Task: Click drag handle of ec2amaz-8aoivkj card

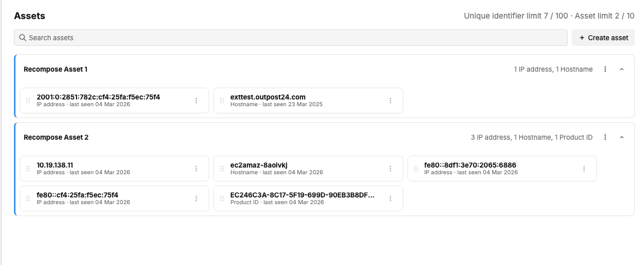Action: point(222,169)
